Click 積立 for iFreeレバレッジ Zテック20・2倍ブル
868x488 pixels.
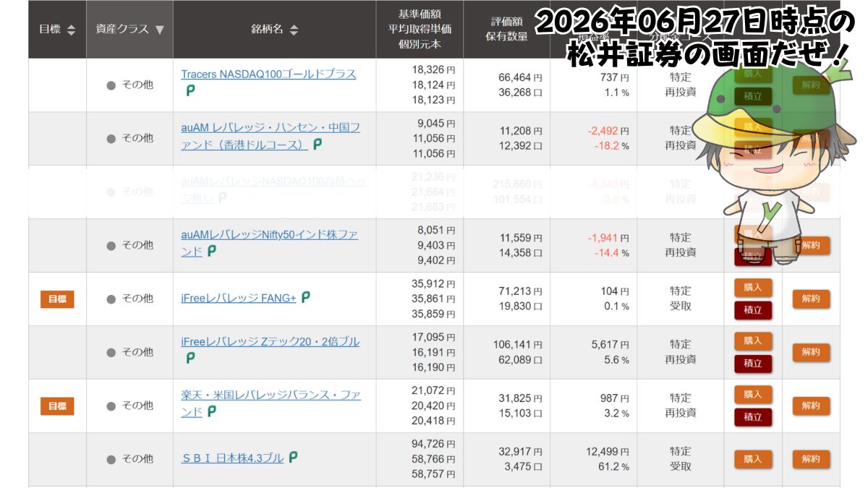pyautogui.click(x=753, y=364)
